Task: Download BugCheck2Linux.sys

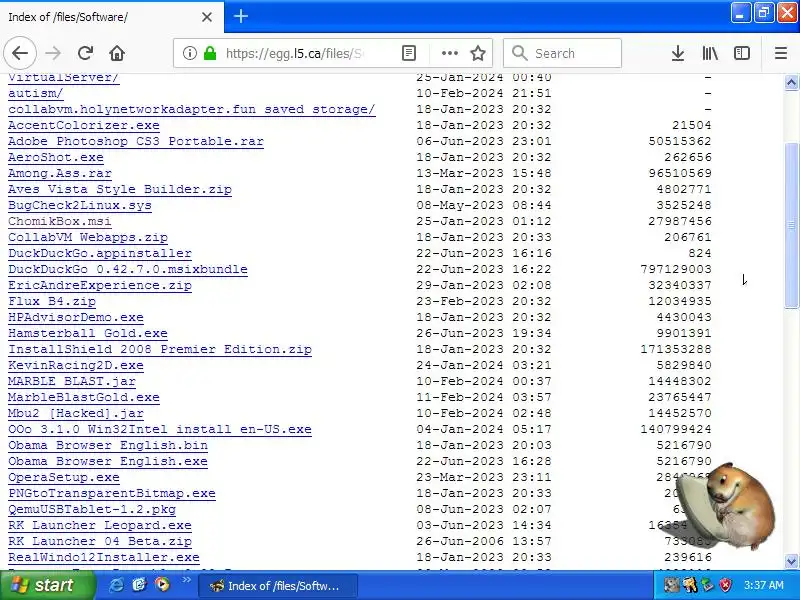Action: (x=80, y=205)
